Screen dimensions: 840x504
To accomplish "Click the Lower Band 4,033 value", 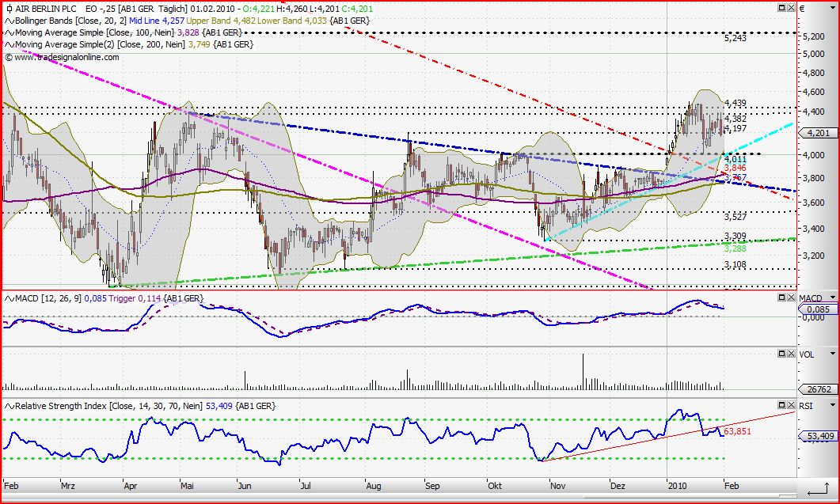I will (292, 21).
